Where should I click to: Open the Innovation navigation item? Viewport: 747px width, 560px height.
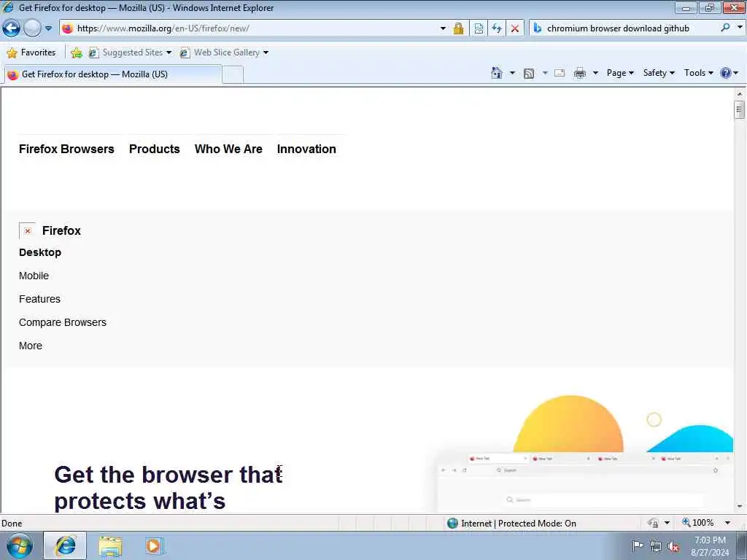pyautogui.click(x=306, y=149)
